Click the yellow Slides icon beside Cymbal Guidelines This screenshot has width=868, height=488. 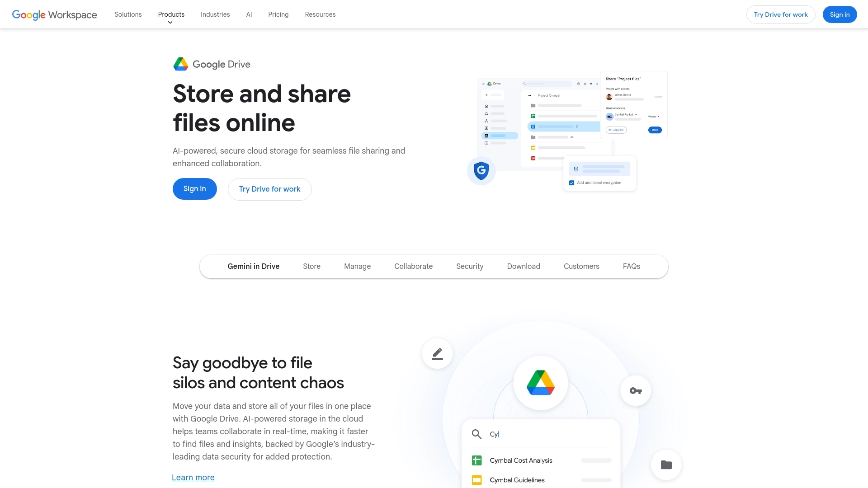click(476, 480)
